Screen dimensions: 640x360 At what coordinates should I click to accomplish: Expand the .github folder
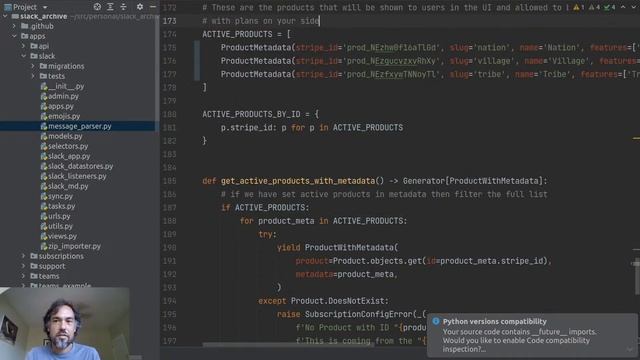click(x=14, y=26)
